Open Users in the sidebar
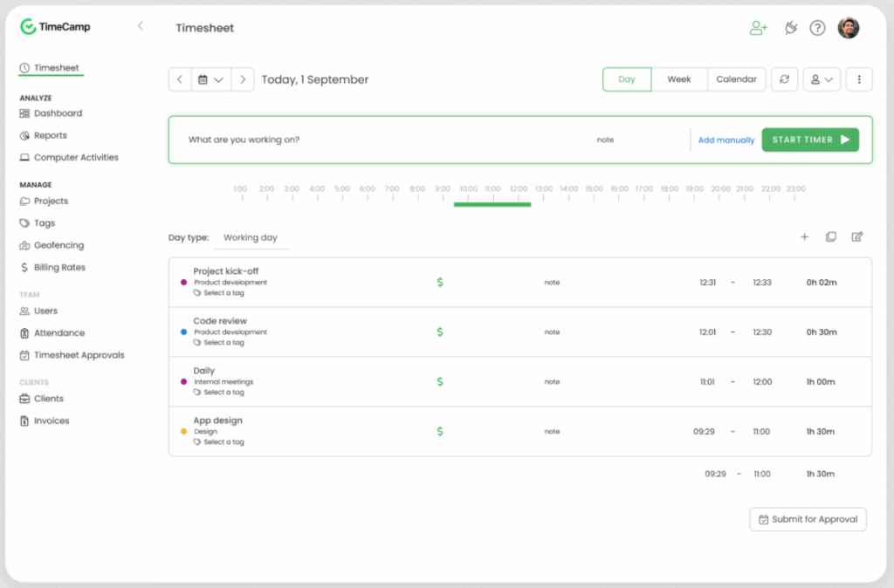 (x=38, y=311)
